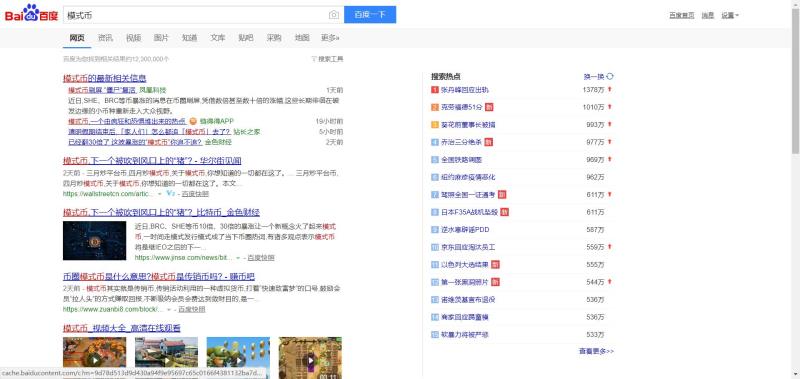Click the V2 badge under wallstreetcn result
This screenshot has height=379, width=800.
point(171,194)
